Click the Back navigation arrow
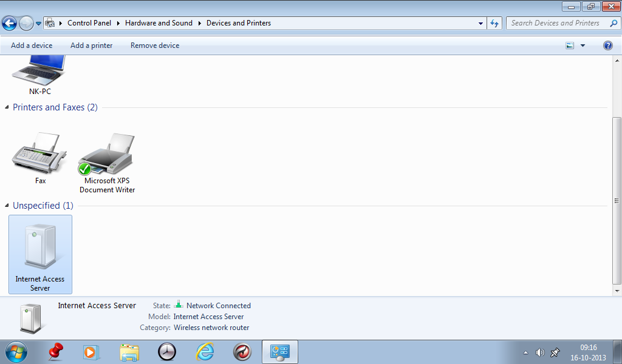 click(10, 24)
